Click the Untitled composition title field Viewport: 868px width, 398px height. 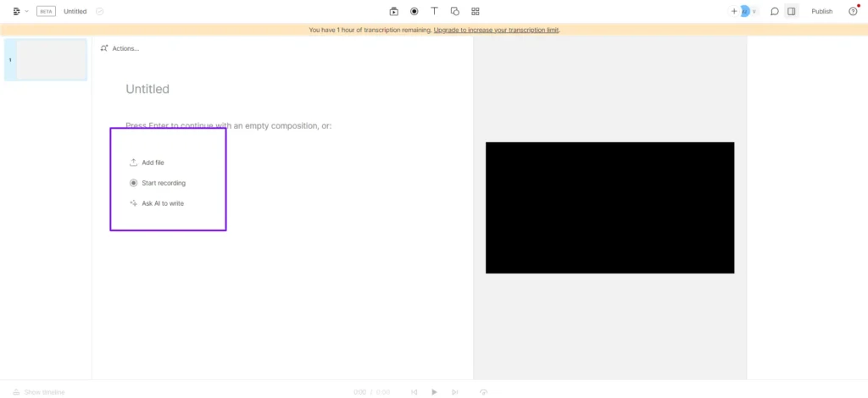point(147,89)
